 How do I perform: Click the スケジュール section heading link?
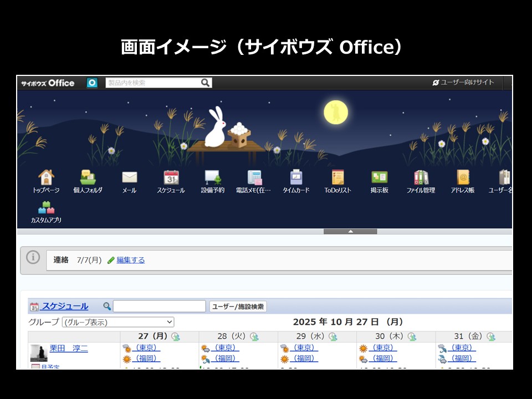pos(65,306)
